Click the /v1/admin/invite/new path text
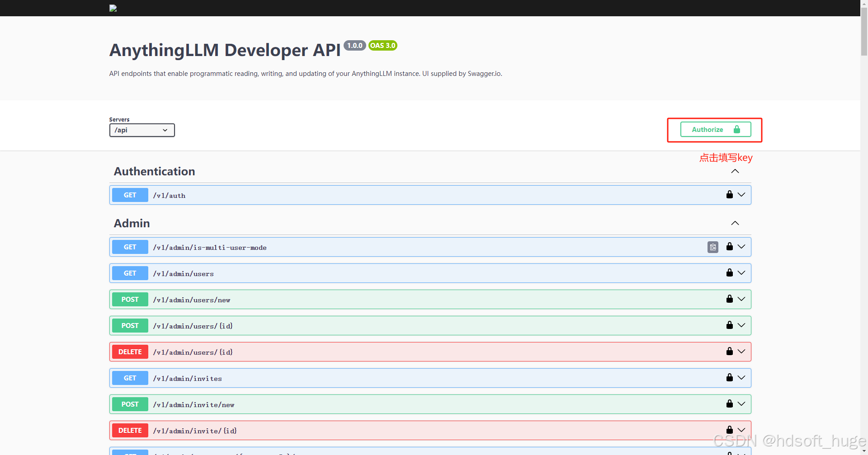 pos(193,405)
